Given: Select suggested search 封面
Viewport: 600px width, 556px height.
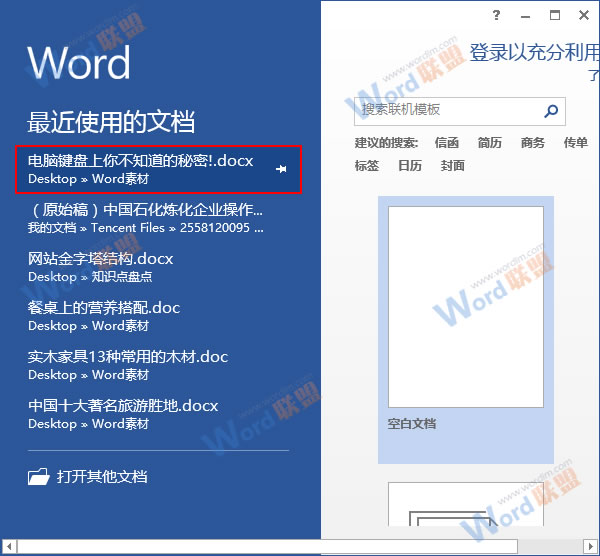Looking at the screenshot, I should coord(453,166).
